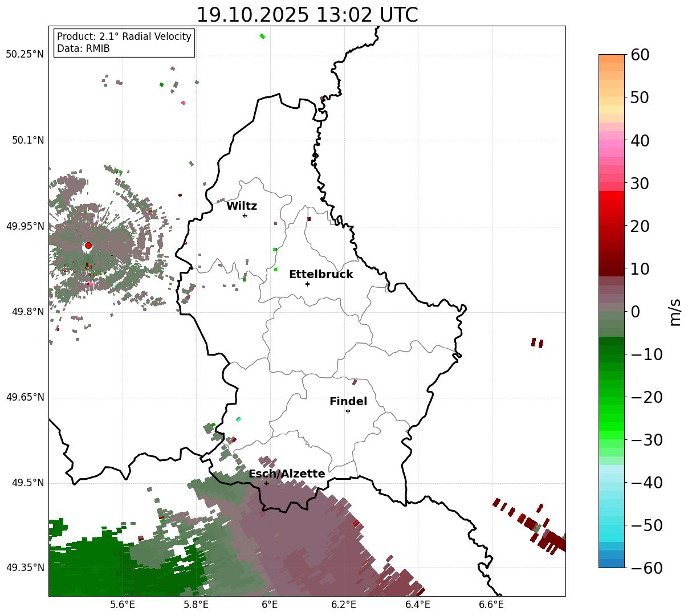Click the Esch/Alzette station cross marker
This screenshot has height=616, width=688.
coord(266,483)
